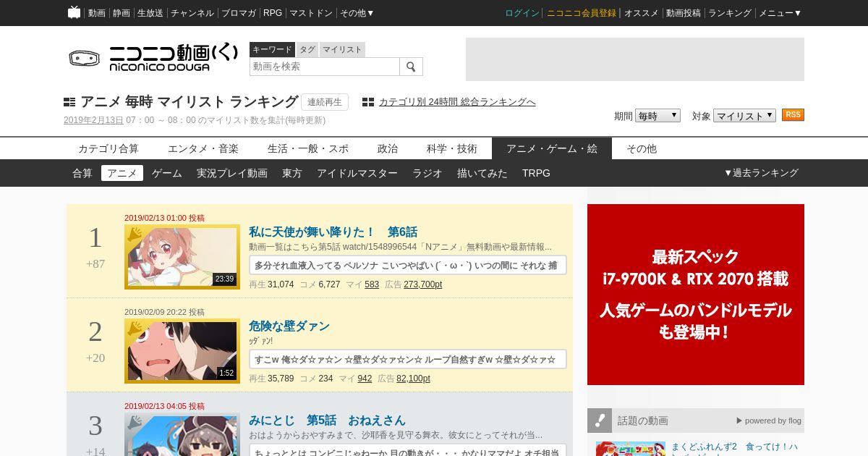
Task: Click the 連続再生 button
Action: 325,102
